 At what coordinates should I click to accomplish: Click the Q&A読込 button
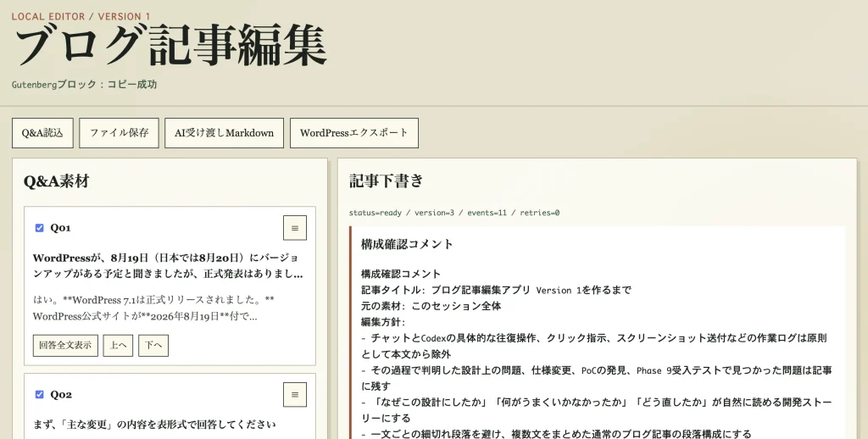pos(42,133)
